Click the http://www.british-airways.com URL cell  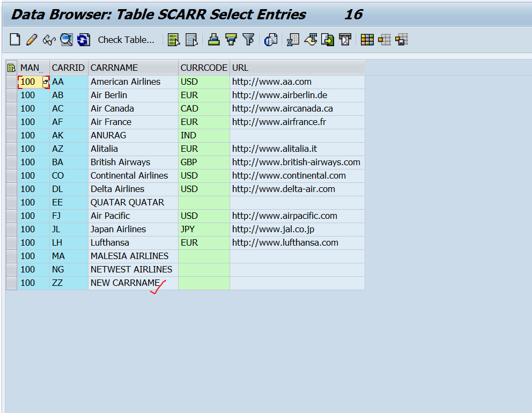click(297, 162)
